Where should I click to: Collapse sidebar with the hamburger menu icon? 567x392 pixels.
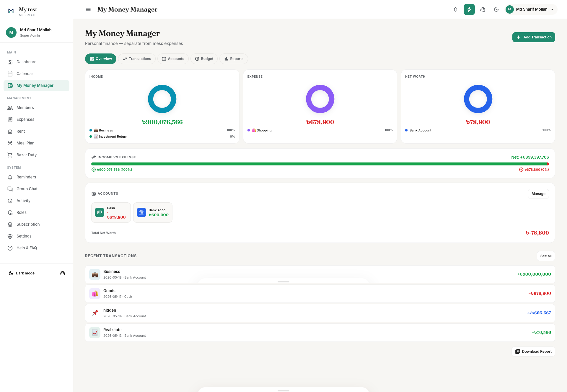(88, 9)
